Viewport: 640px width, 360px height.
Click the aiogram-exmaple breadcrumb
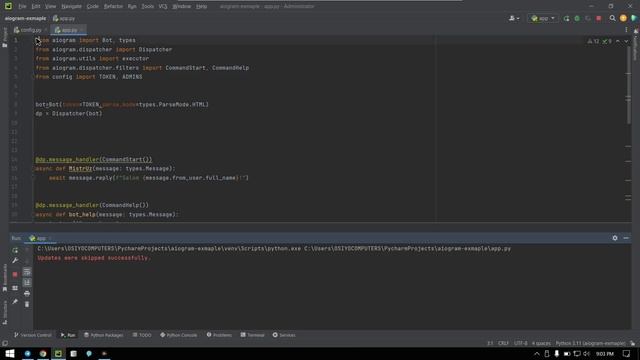click(x=25, y=18)
